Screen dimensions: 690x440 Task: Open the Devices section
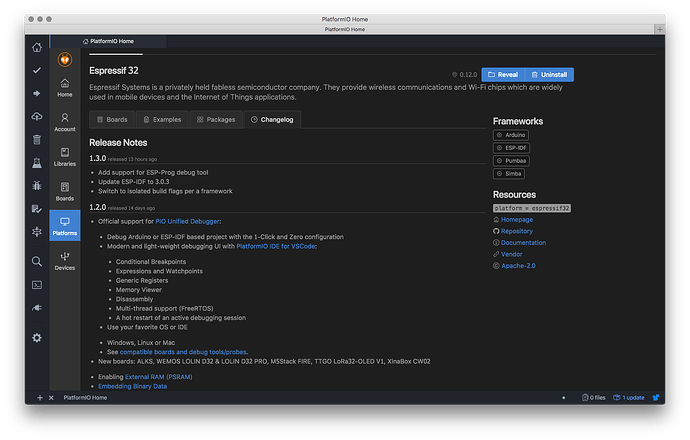tap(65, 261)
